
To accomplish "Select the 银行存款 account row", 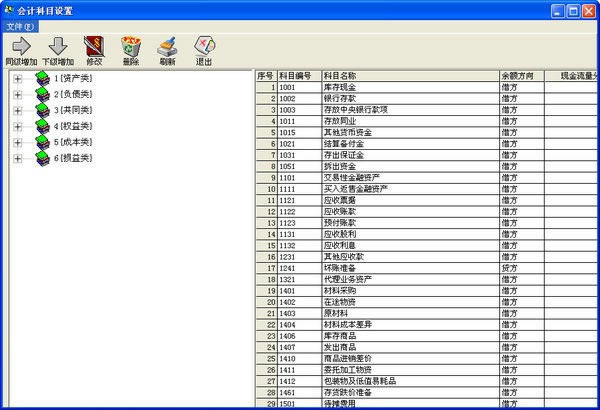I will point(410,99).
